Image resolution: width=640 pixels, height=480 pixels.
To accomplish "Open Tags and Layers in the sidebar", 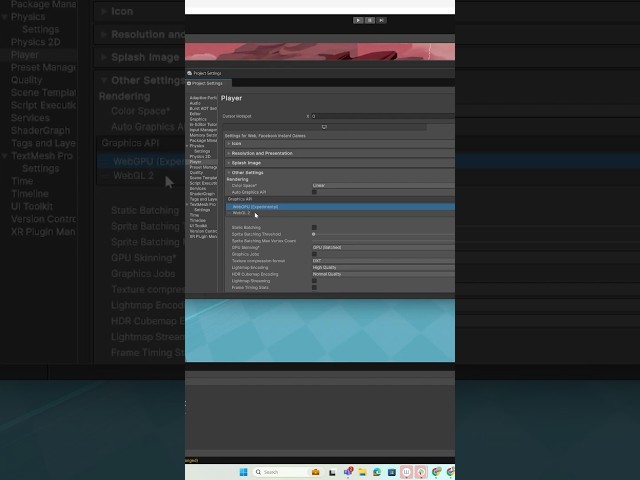I will tap(203, 199).
